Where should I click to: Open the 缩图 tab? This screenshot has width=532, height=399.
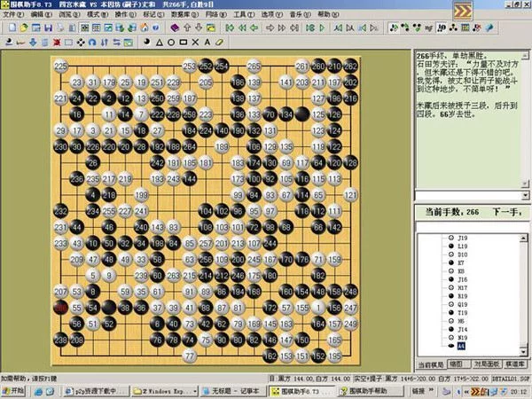coord(455,364)
